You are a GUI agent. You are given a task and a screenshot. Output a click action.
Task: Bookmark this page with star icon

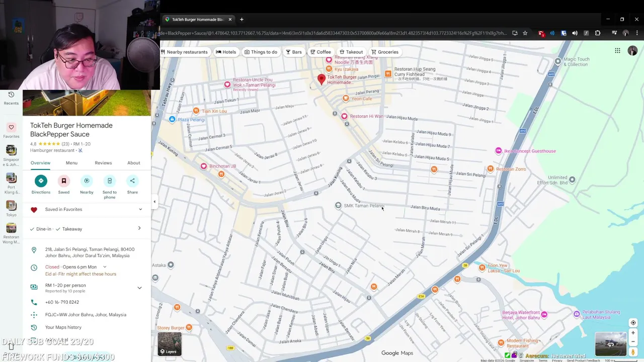(x=525, y=33)
